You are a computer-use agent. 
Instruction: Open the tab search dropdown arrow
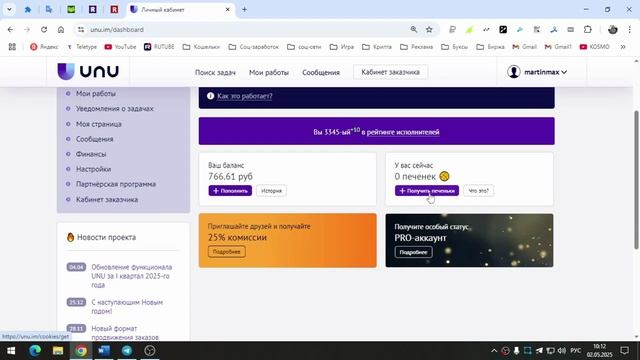point(9,9)
